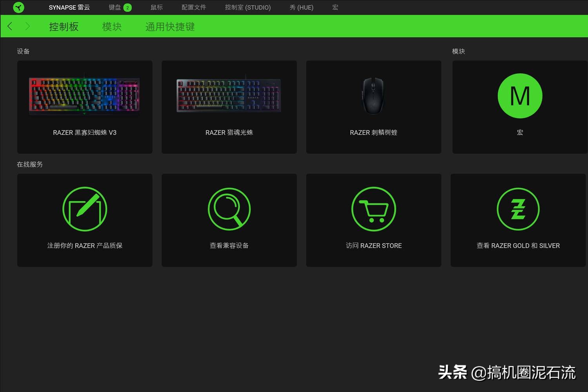Click the RAZER 猎魂光蛛 label

click(x=229, y=132)
